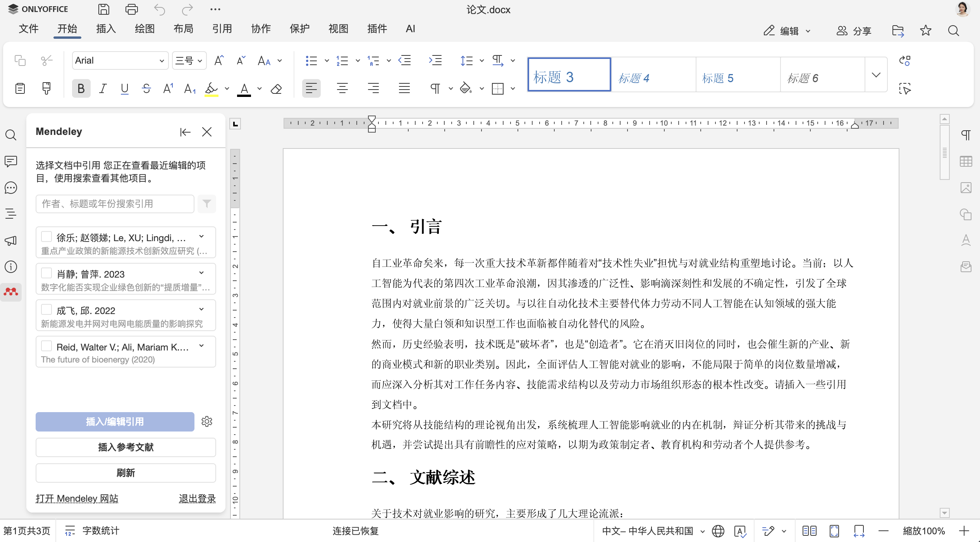
Task: Open the 编辑 editing mode dropdown
Action: click(787, 31)
